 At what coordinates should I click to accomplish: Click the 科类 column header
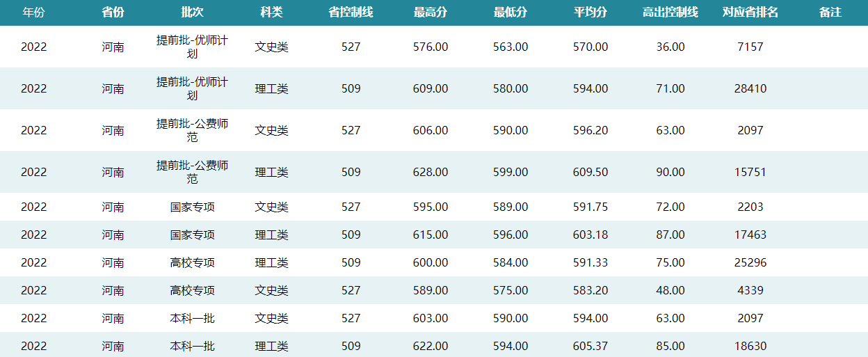pyautogui.click(x=271, y=13)
